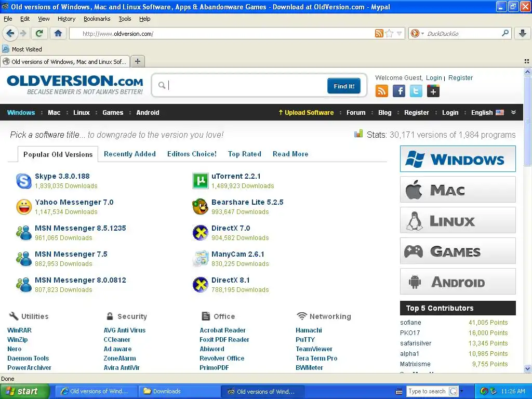Image resolution: width=532 pixels, height=399 pixels.
Task: Click the black plus share icon
Action: pyautogui.click(x=433, y=91)
